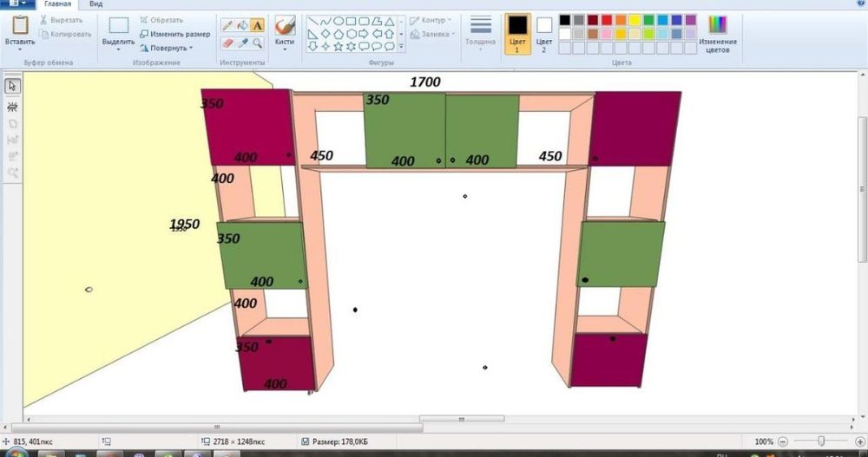868x457 pixels.
Task: Choose the curve shape
Action: [325, 22]
